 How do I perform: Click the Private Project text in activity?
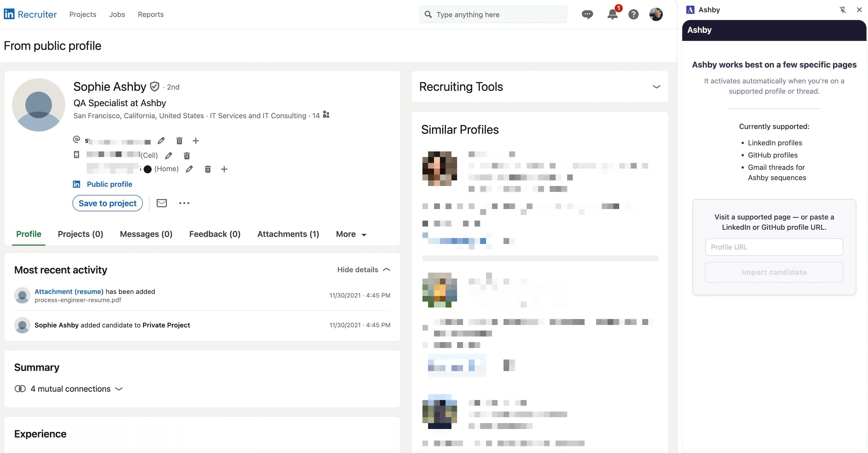click(x=166, y=325)
